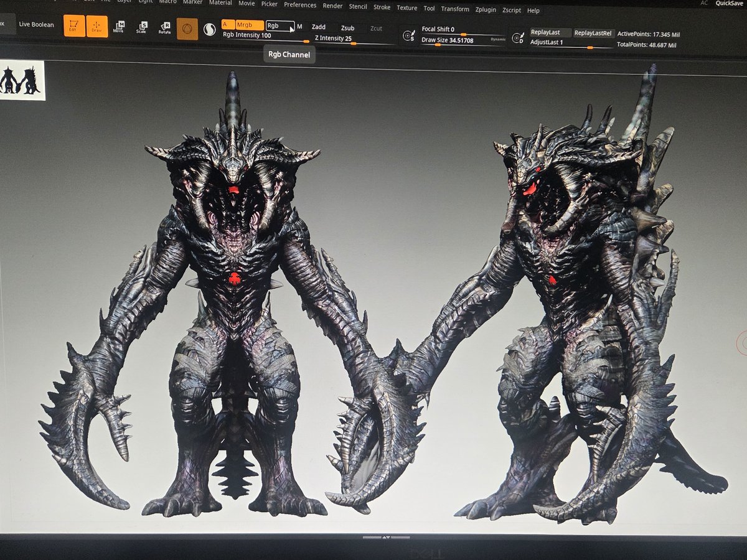This screenshot has width=747, height=560.
Task: Toggle Live Boolean mode
Action: [x=36, y=24]
